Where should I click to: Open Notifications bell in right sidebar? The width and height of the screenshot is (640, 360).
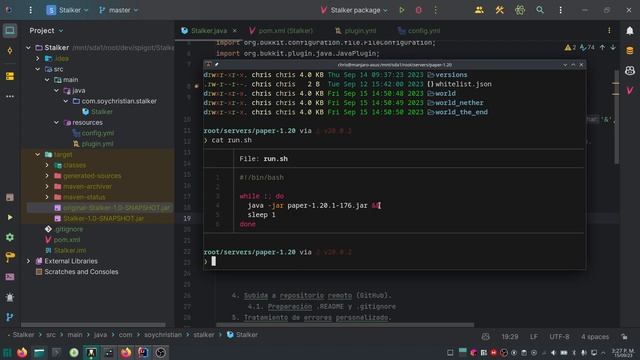click(x=630, y=31)
